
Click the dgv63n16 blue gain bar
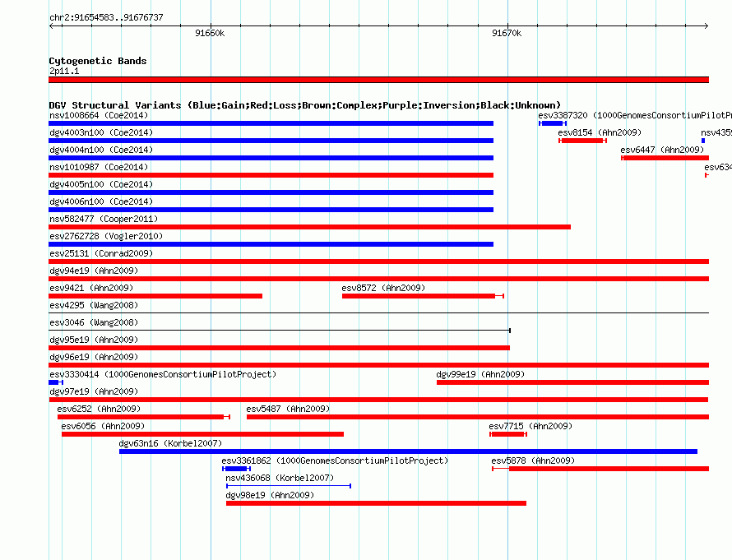click(408, 451)
